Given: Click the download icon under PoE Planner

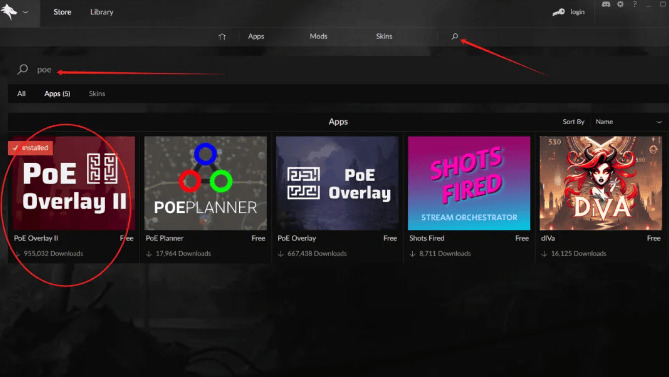Looking at the screenshot, I should coord(149,254).
